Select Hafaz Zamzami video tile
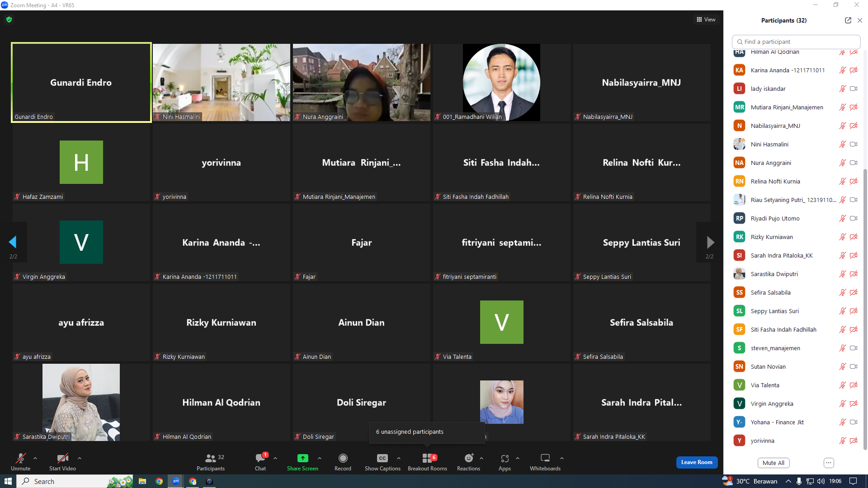The width and height of the screenshot is (868, 488). pos(81,162)
